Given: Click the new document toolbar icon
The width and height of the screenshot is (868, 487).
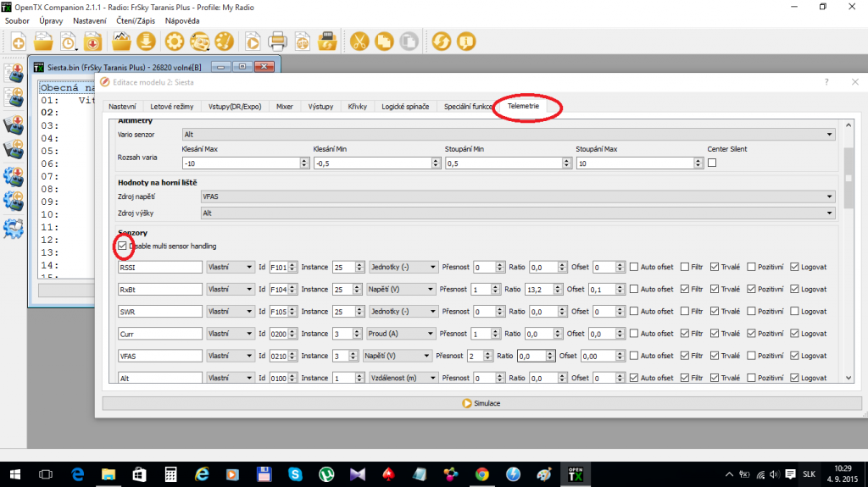Looking at the screenshot, I should click(x=18, y=41).
